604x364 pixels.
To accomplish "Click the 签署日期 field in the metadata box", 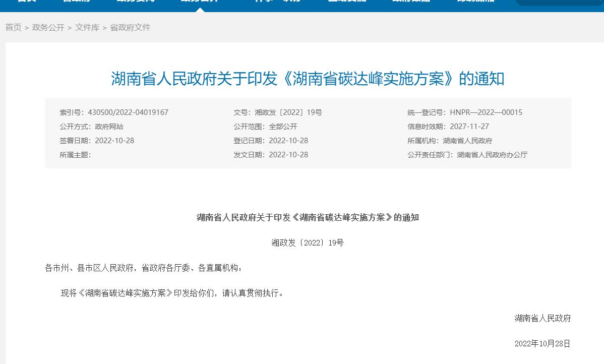I will (97, 141).
